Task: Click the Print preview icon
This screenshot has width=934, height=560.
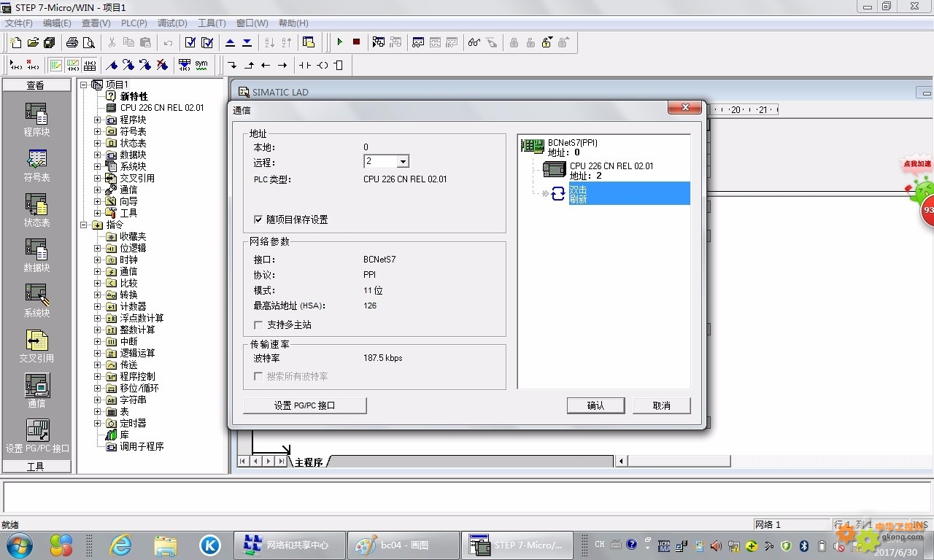Action: [89, 42]
